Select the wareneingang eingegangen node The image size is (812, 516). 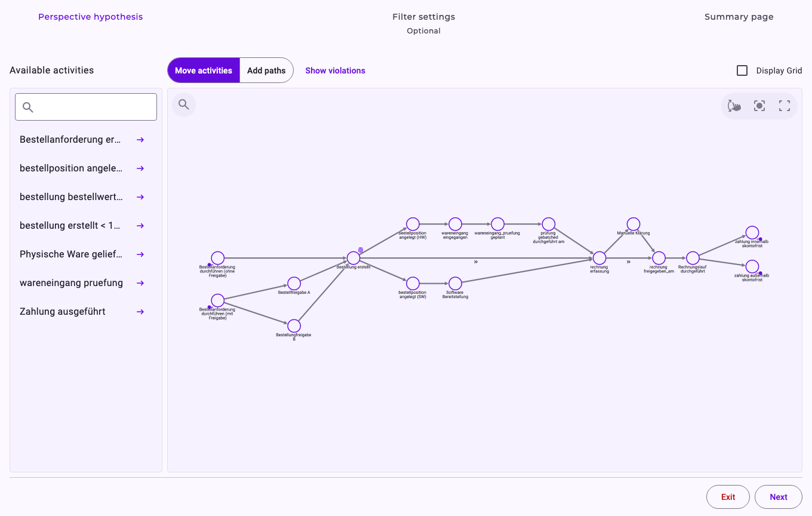click(x=456, y=224)
